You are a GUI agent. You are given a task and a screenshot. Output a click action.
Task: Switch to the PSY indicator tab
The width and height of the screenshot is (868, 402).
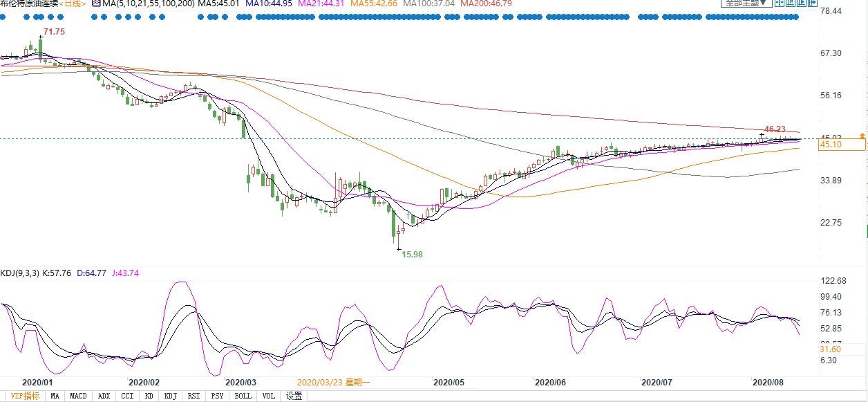[x=217, y=396]
